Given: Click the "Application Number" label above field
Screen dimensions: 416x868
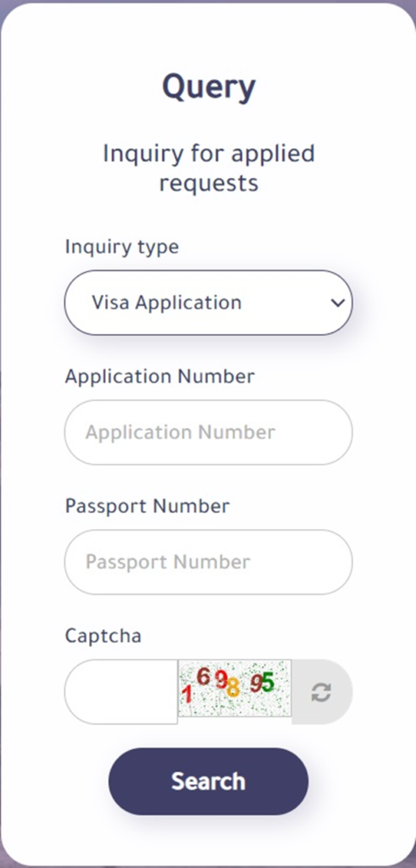Looking at the screenshot, I should pos(160,376).
